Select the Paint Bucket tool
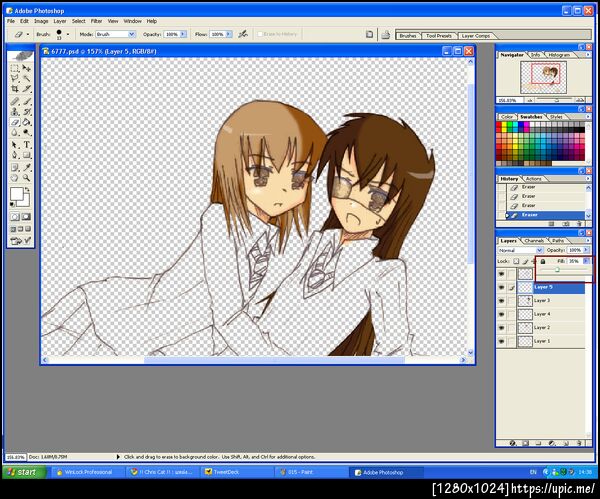The width and height of the screenshot is (600, 499). [26, 122]
